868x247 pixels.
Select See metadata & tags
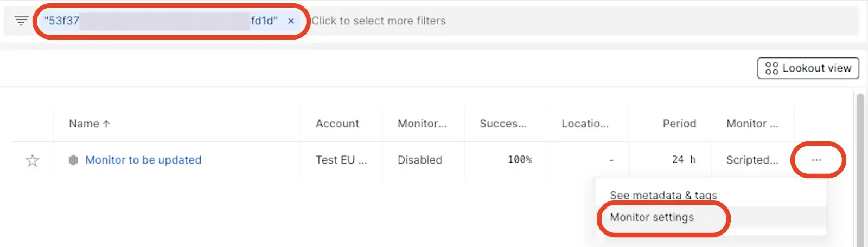(663, 195)
